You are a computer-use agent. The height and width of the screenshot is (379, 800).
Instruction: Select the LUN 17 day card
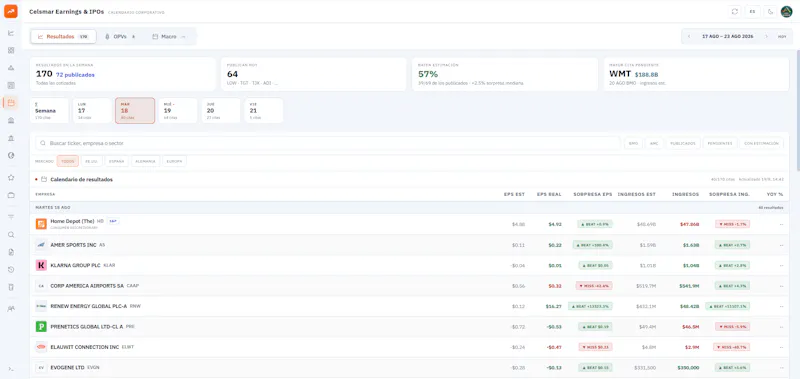point(92,111)
